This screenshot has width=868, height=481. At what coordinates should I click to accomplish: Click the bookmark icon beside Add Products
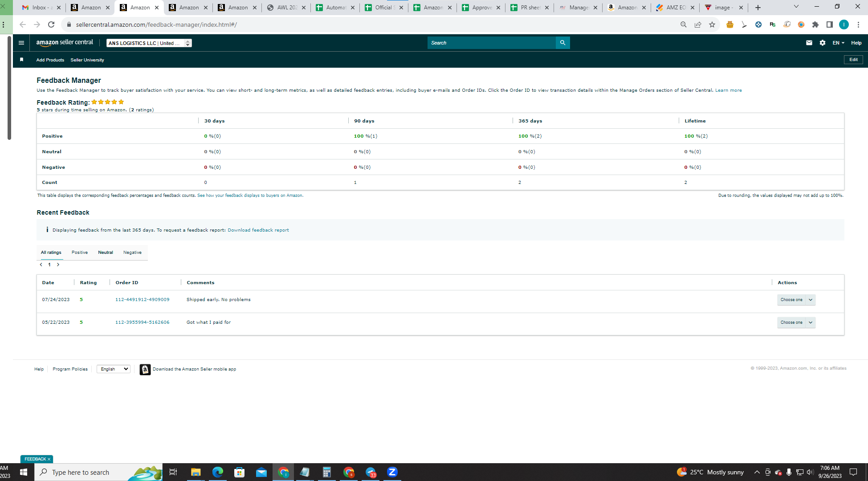21,60
